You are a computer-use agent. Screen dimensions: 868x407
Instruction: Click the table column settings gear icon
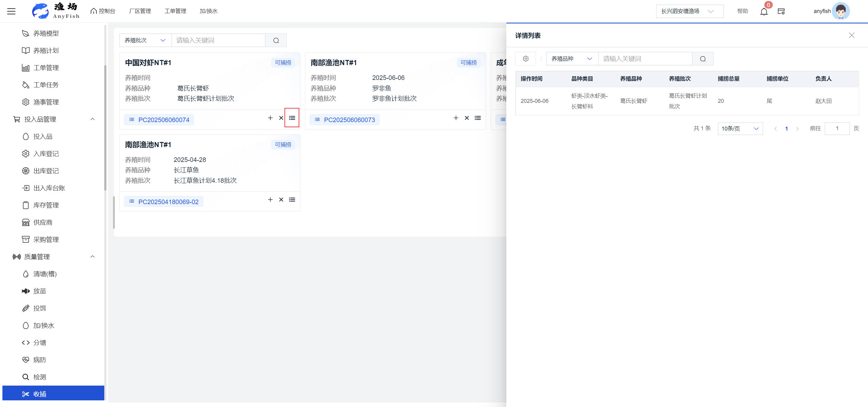point(526,58)
